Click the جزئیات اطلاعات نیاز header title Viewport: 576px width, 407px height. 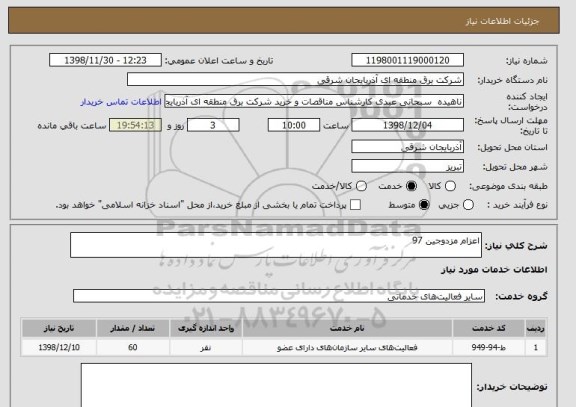(x=502, y=21)
